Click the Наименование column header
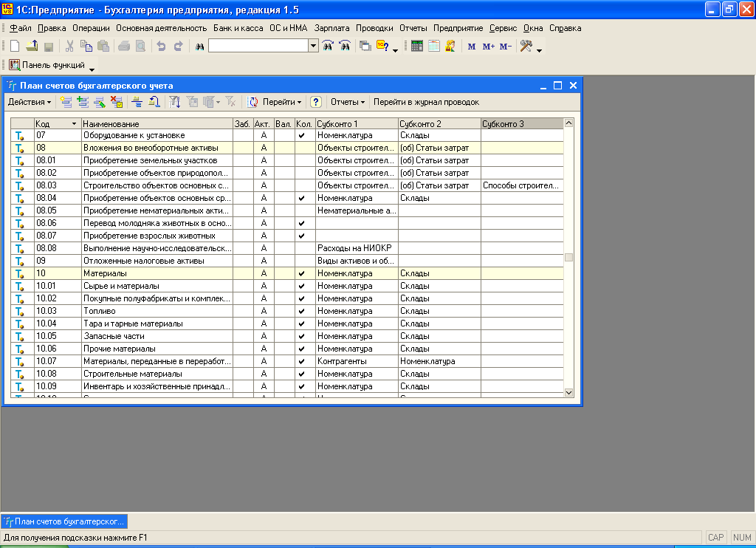Image resolution: width=756 pixels, height=548 pixels. (x=157, y=124)
